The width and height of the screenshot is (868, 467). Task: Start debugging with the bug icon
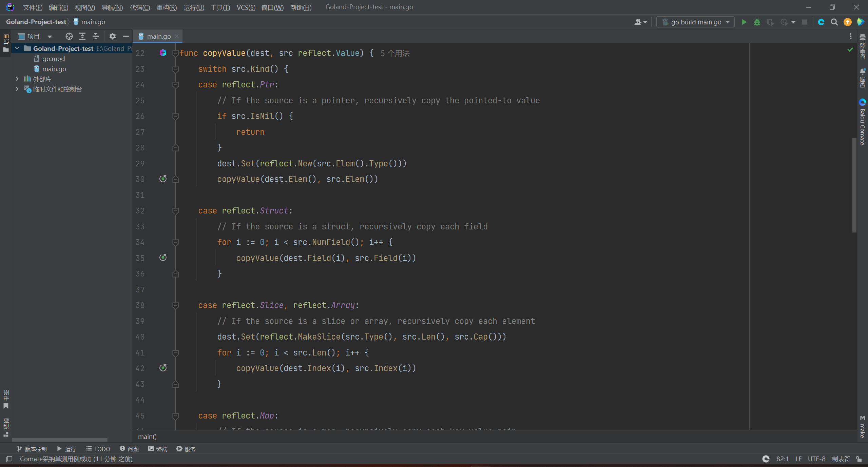point(757,22)
